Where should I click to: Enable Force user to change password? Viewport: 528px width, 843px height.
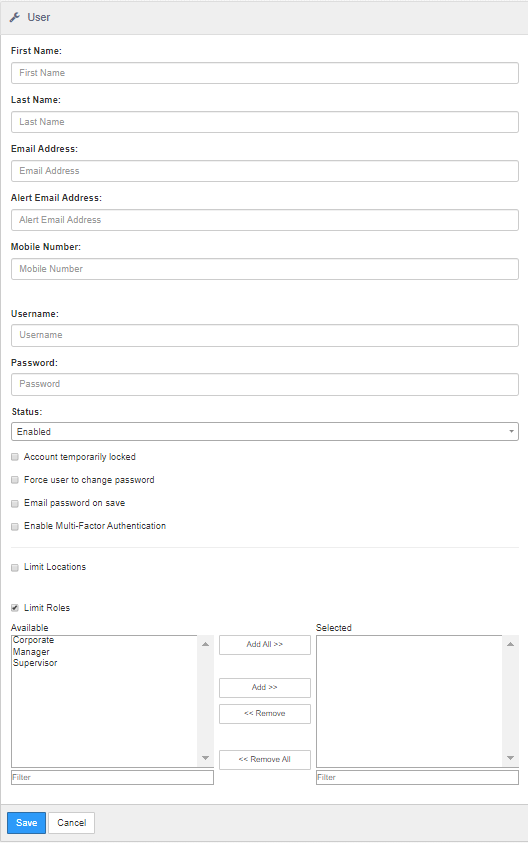[15, 480]
